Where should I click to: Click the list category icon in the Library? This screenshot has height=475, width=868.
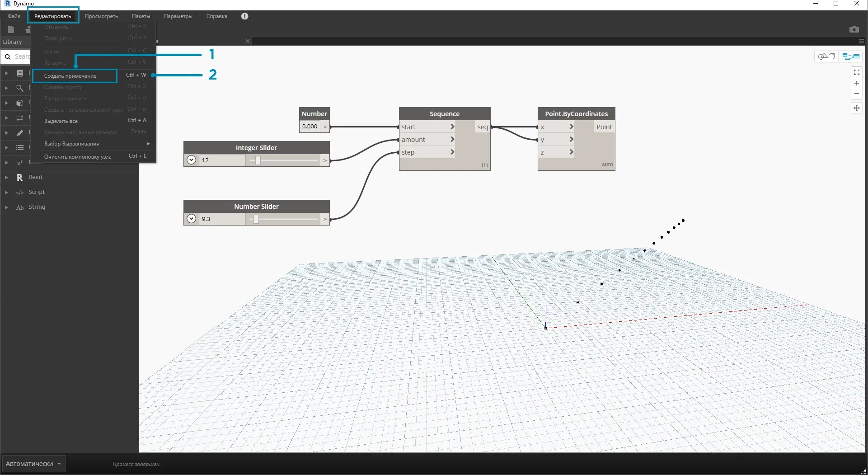[20, 148]
